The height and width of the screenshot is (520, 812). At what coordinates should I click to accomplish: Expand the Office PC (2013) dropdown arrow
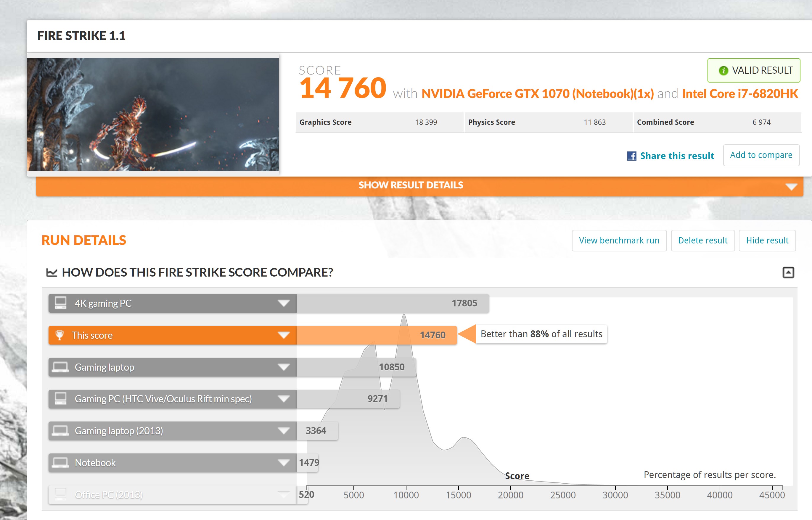[x=284, y=494]
